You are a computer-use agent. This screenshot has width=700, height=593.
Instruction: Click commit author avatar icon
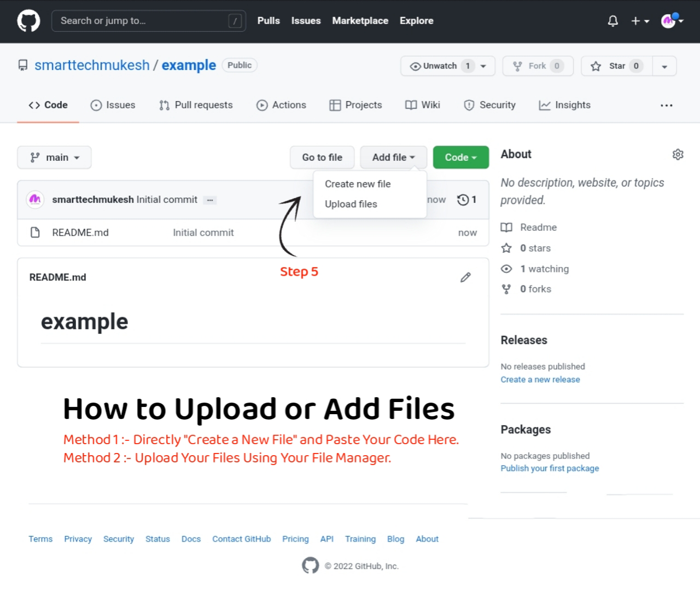coord(35,200)
